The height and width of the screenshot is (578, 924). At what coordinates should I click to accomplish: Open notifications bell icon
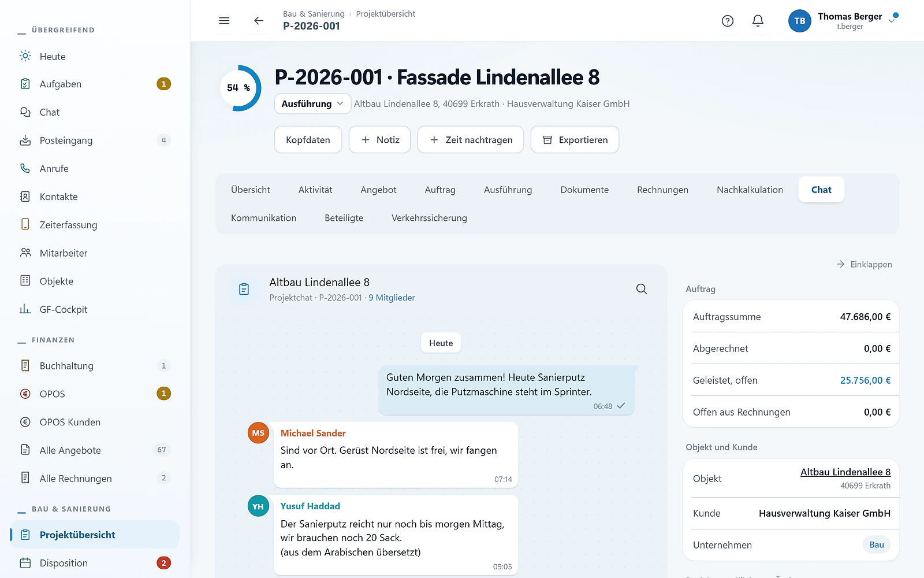[758, 21]
